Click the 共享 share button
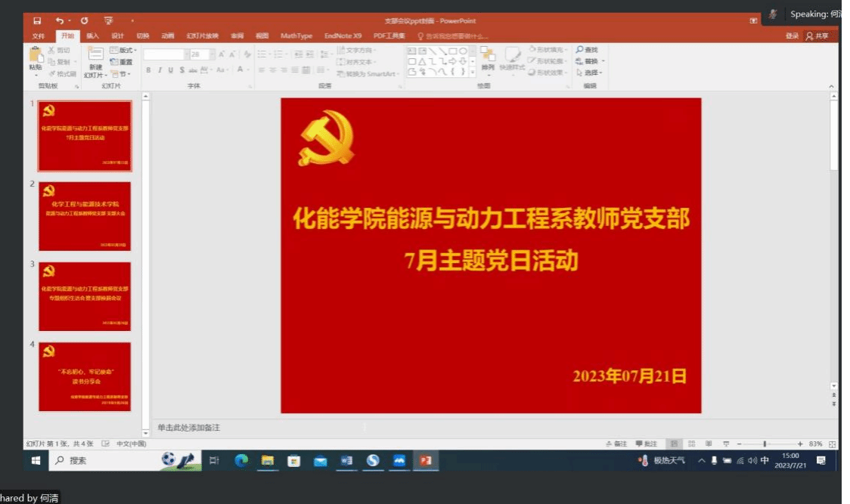 817,36
